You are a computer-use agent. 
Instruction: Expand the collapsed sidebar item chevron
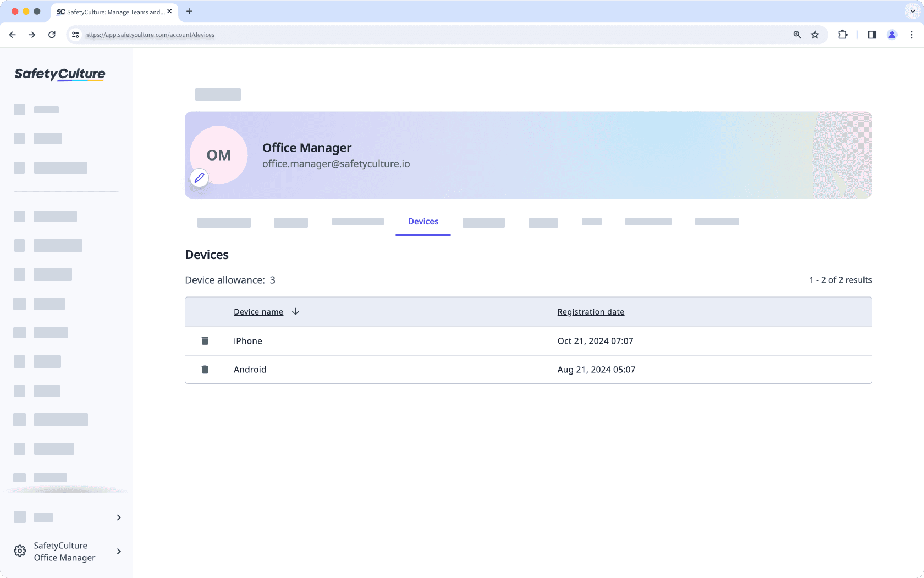(x=118, y=518)
